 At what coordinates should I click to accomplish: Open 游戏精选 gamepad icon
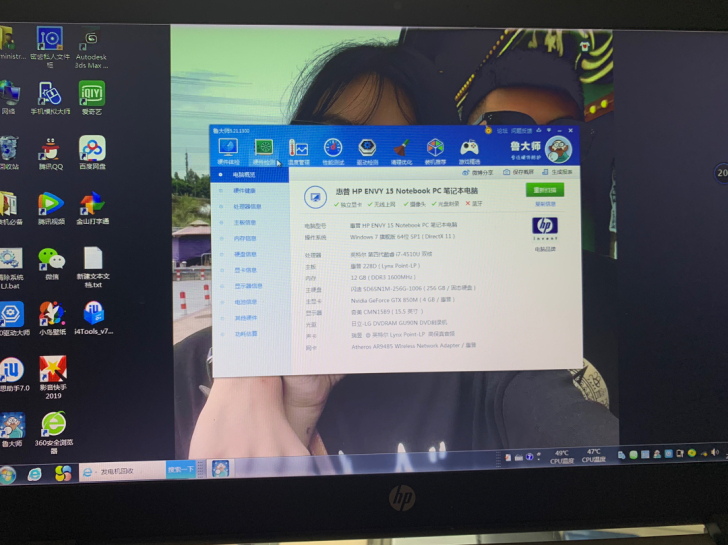[x=469, y=152]
